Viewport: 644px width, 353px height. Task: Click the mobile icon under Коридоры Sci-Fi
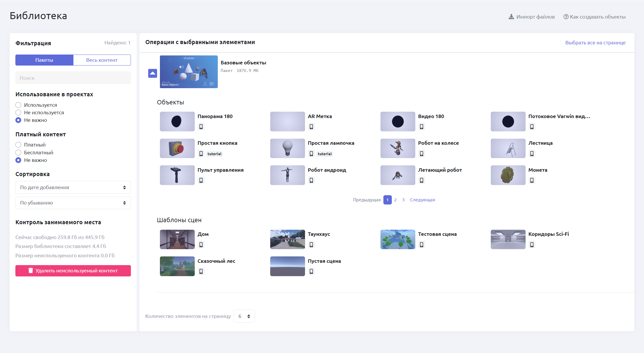tap(532, 245)
